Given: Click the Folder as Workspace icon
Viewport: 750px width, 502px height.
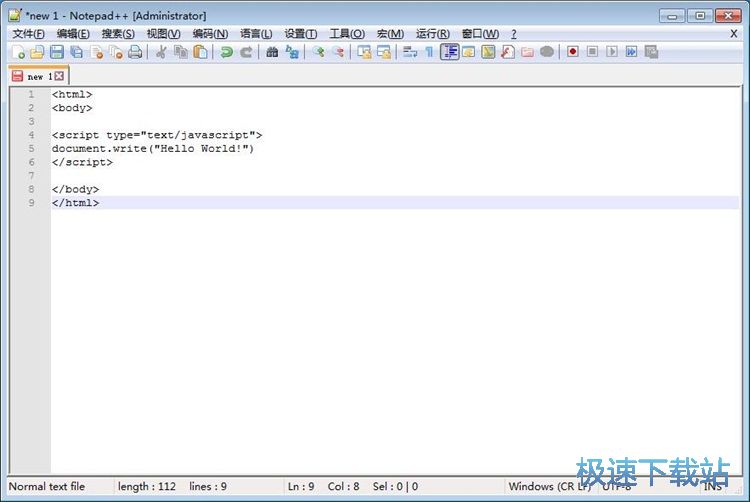Looking at the screenshot, I should (x=528, y=52).
